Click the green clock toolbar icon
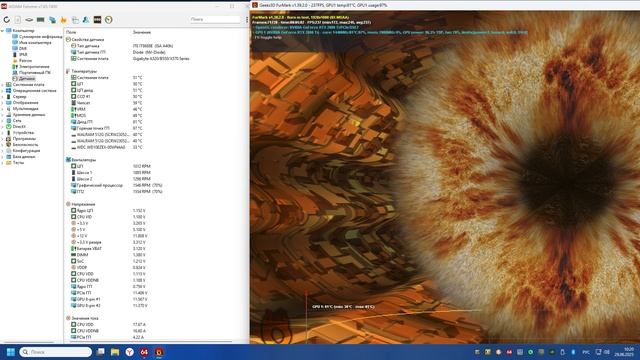Screen dimensions: 640x360 click(109, 20)
